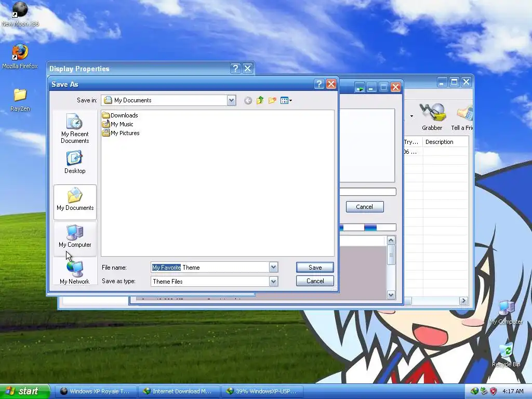
Task: Switch to Windows XP Royale taskbar item
Action: pos(95,391)
